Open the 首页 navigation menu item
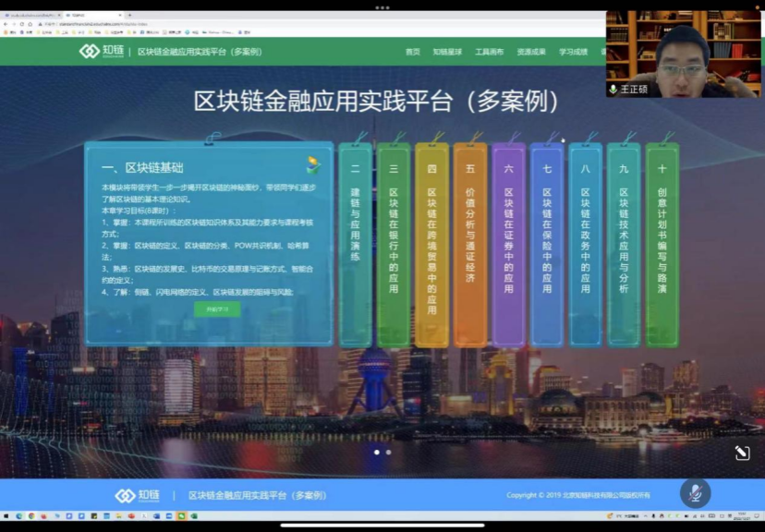This screenshot has width=765, height=532. point(412,52)
